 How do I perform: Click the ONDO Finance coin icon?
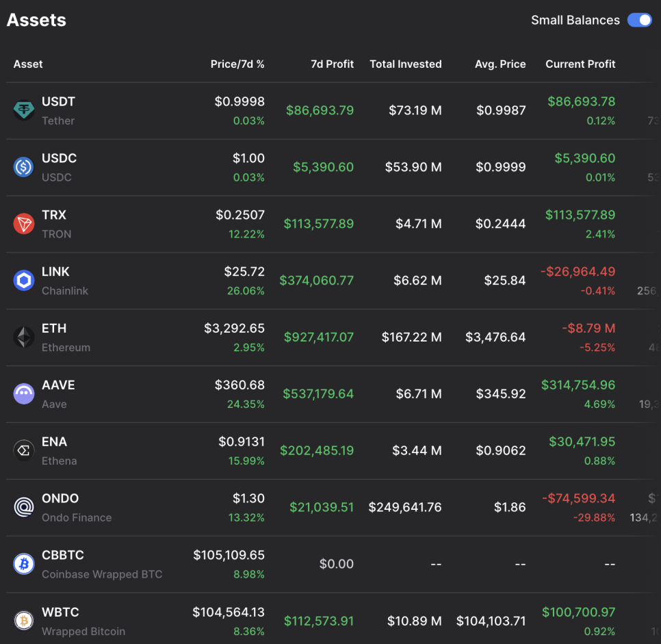pyautogui.click(x=23, y=507)
